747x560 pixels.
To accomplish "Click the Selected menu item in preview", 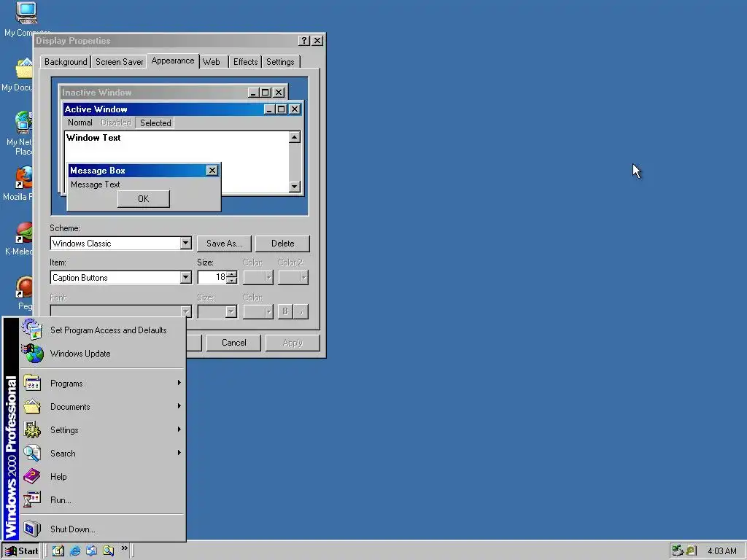I will [155, 122].
